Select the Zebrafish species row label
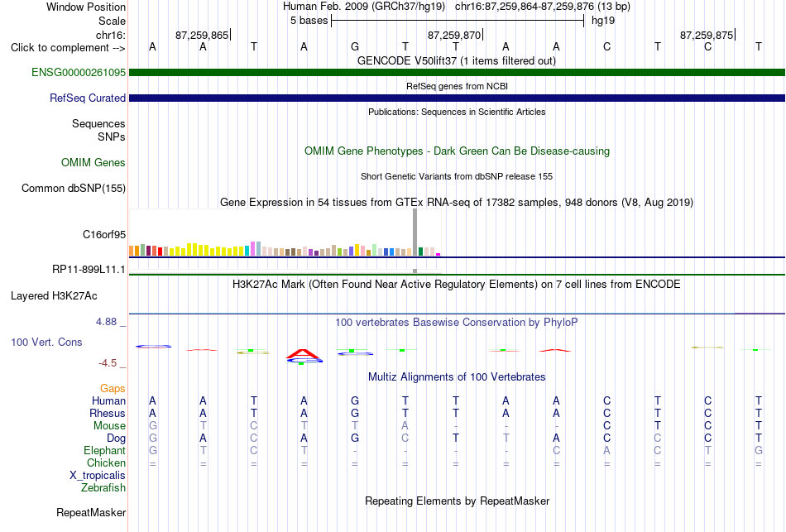 click(103, 487)
